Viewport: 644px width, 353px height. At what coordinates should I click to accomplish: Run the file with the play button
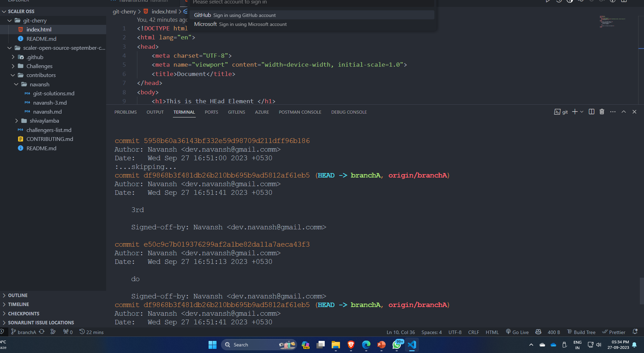coord(548,1)
